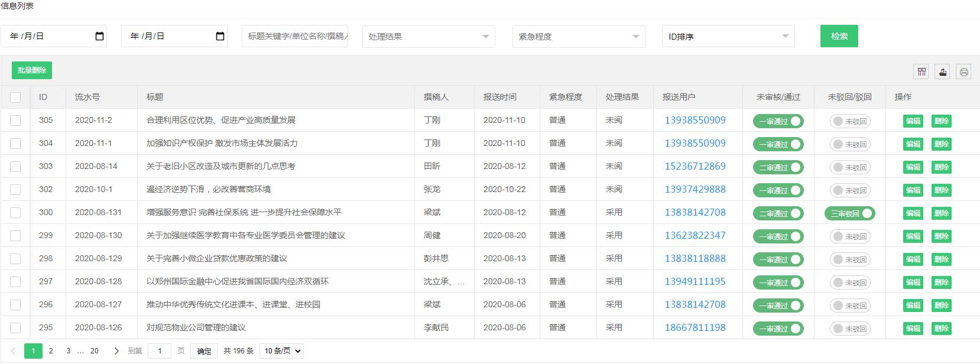
Task: Open the column filter grid icon
Action: [921, 72]
